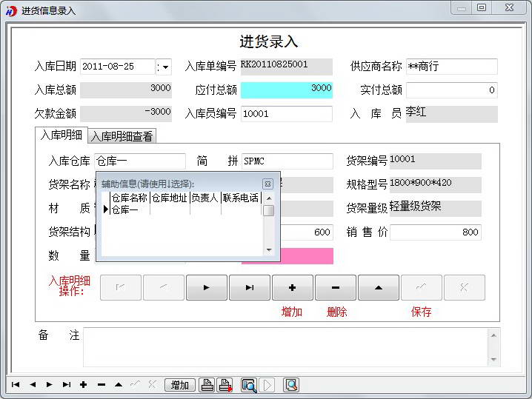Click the 入库总额 field showing 3000

point(126,90)
